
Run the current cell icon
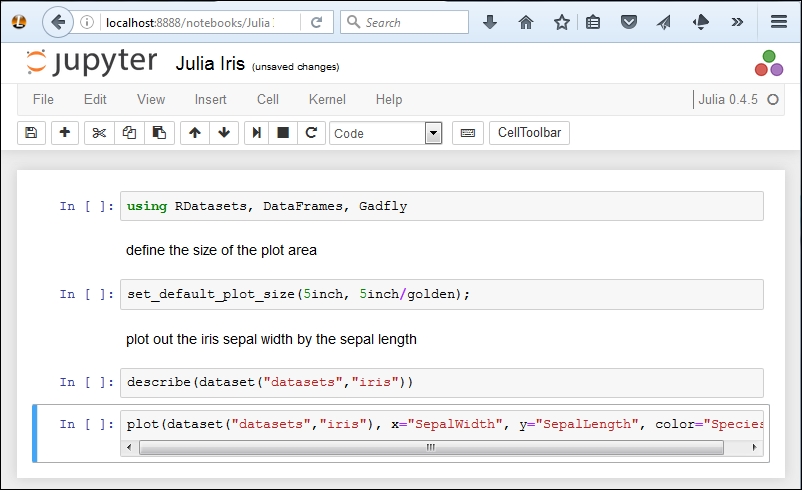[x=257, y=133]
